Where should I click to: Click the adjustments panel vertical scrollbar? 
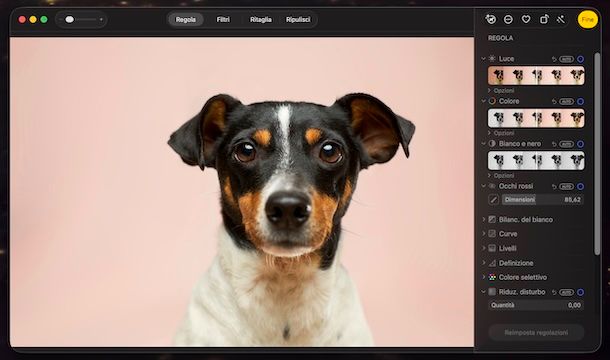[x=597, y=155]
